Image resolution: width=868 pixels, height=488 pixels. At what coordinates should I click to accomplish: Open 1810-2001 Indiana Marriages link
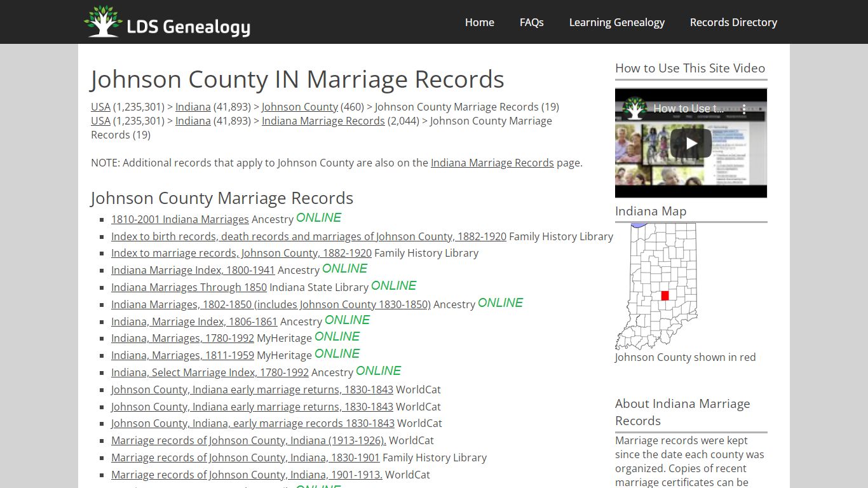[180, 219]
